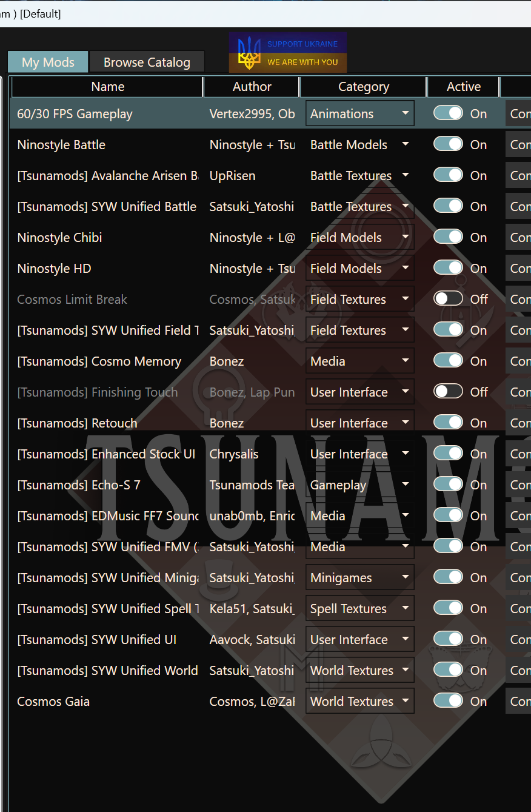This screenshot has height=812, width=531.
Task: Click the Support Ukraine banner
Action: (288, 53)
